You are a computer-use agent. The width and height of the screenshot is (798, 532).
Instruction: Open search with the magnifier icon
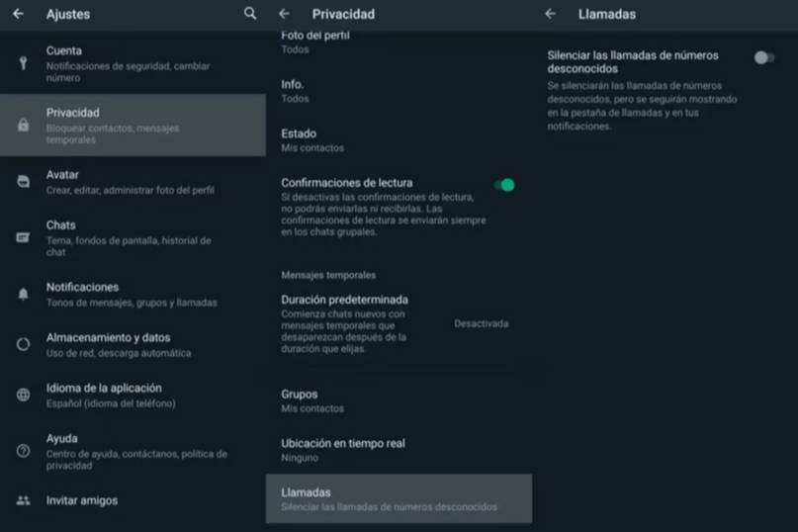(250, 14)
